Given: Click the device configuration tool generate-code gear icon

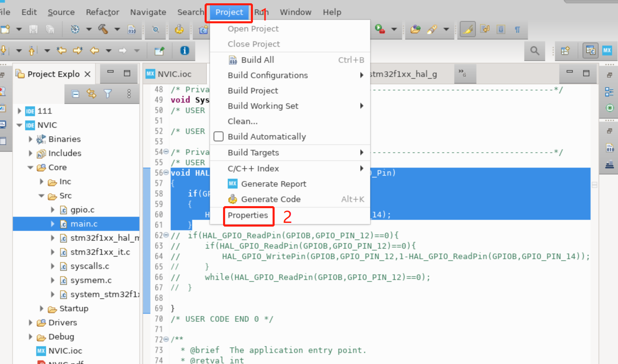Looking at the screenshot, I should click(179, 29).
